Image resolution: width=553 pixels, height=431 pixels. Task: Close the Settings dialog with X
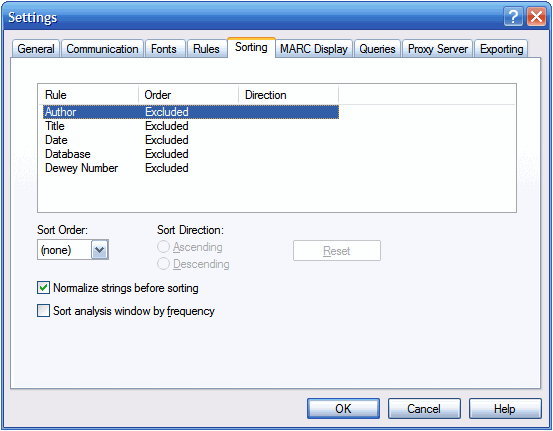point(536,16)
